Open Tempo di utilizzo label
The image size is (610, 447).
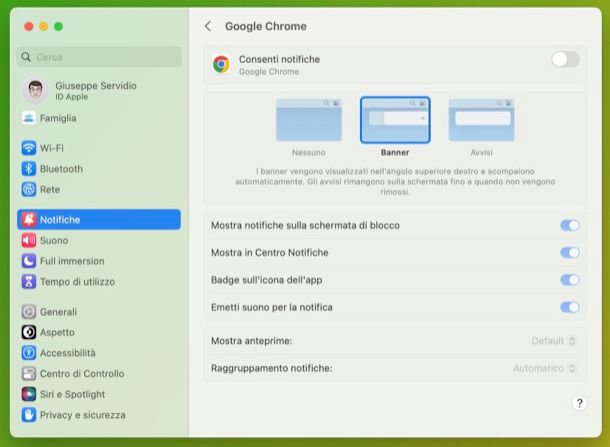[x=77, y=282]
